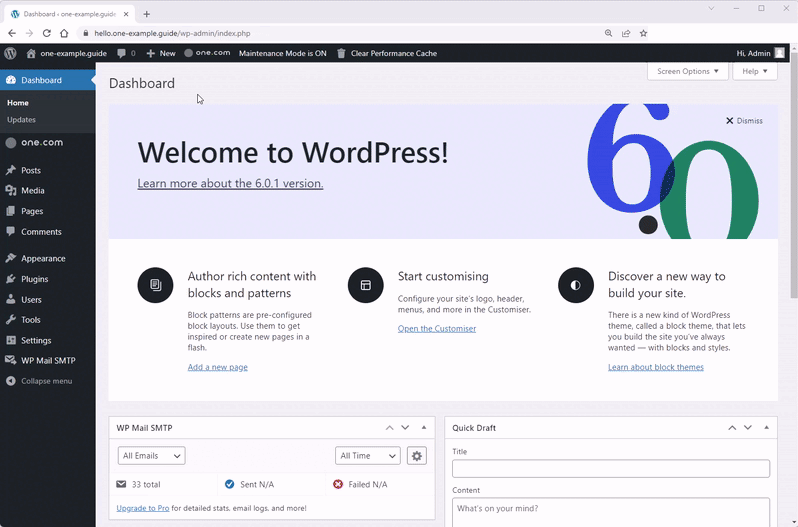Dismiss the Welcome to WordPress panel
This screenshot has width=798, height=527.
(x=744, y=121)
